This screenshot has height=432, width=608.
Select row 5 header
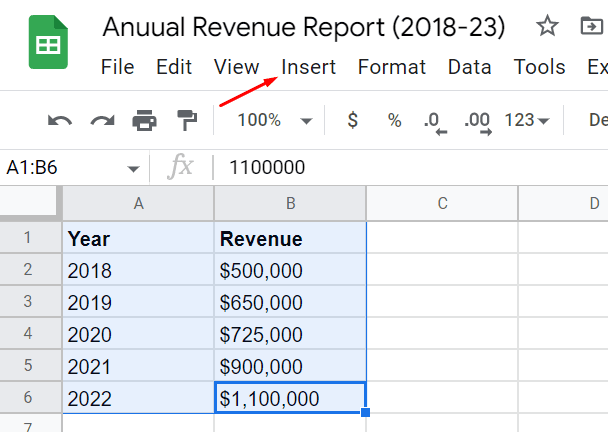coord(31,365)
